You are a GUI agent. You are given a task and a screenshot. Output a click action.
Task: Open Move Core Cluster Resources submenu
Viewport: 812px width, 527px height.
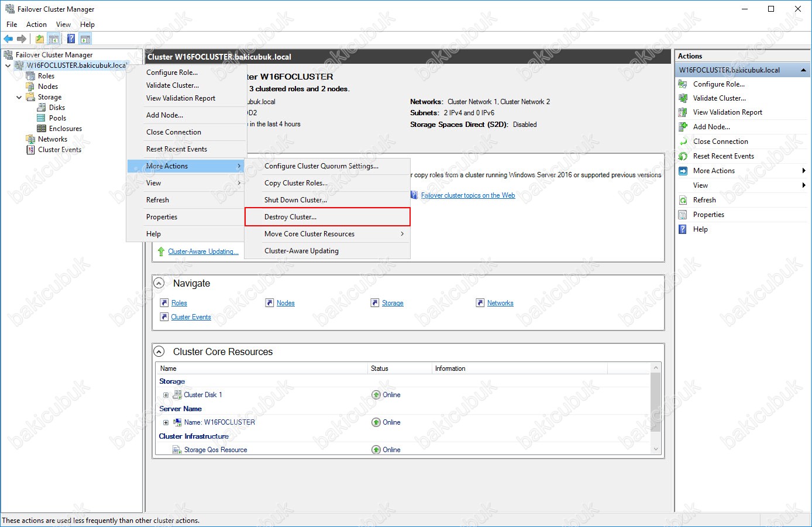[x=328, y=234]
